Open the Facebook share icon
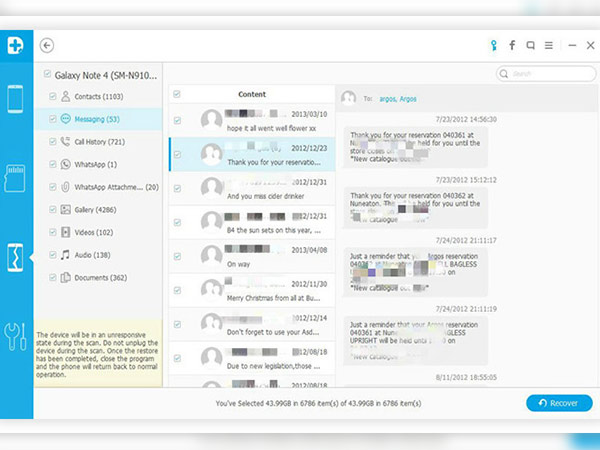 point(512,45)
